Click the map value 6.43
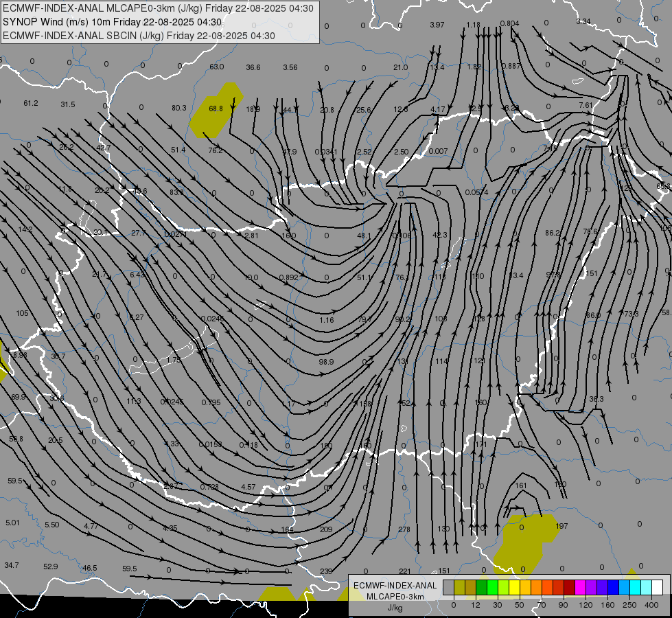This screenshot has height=618, width=672. click(x=137, y=275)
